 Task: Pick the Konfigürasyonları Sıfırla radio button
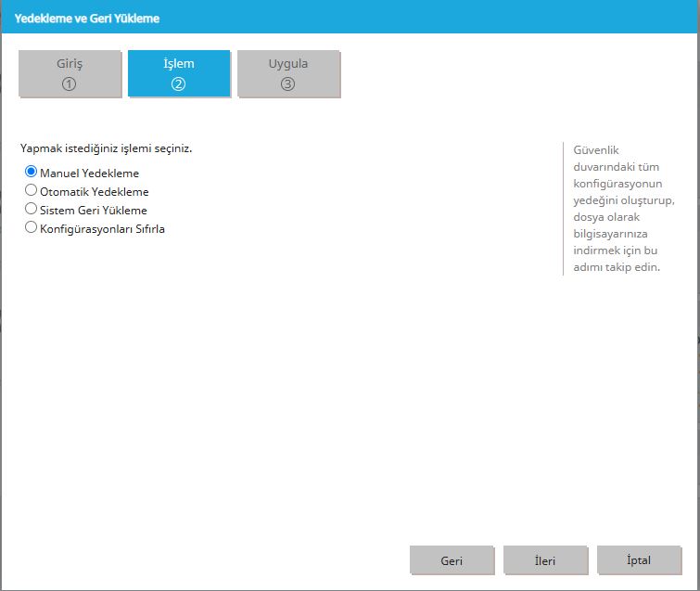coord(31,227)
